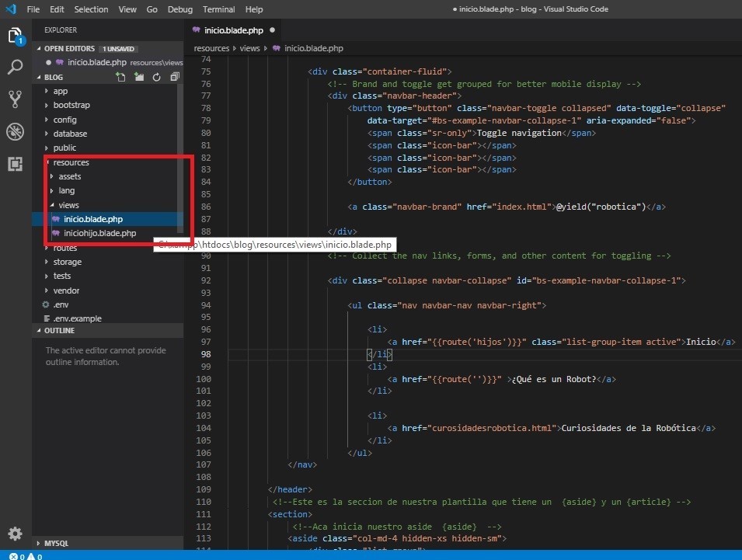742x560 pixels.
Task: Open the Extensions icon
Action: [x=16, y=164]
